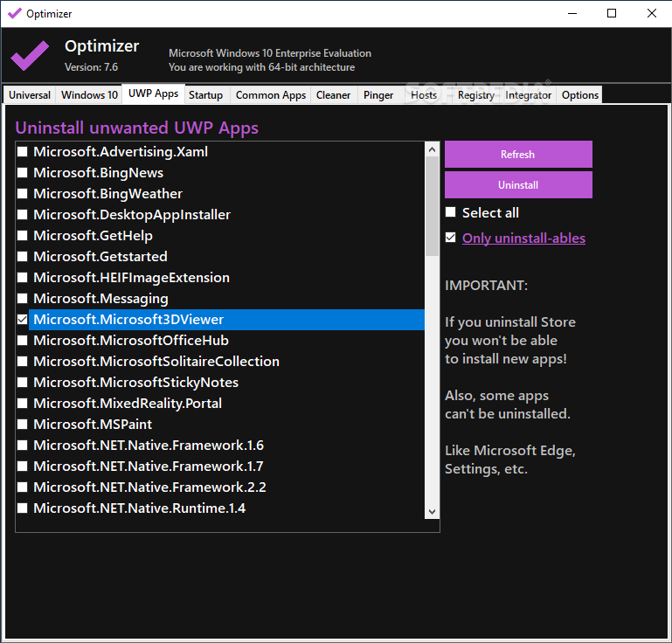Screen dimensions: 672x643
Task: Check the Microsoft.MicrosoftOfficeHub checkbox
Action: pyautogui.click(x=23, y=341)
